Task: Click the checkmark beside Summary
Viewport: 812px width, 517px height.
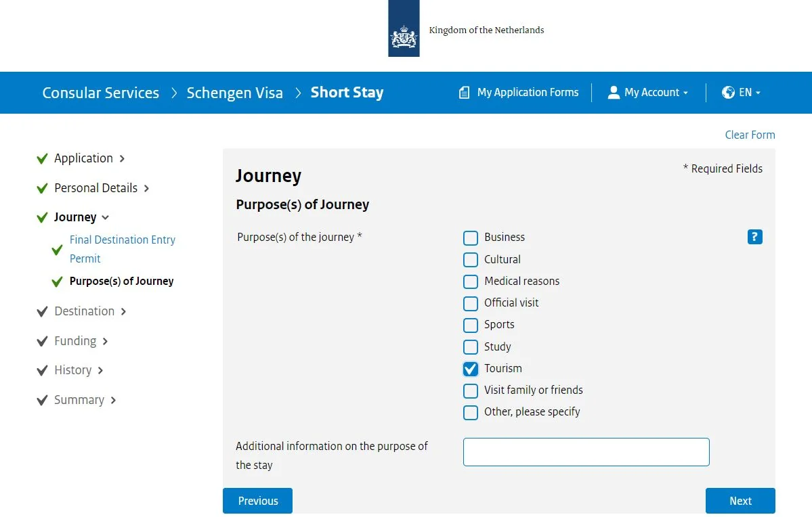Action: [x=41, y=400]
